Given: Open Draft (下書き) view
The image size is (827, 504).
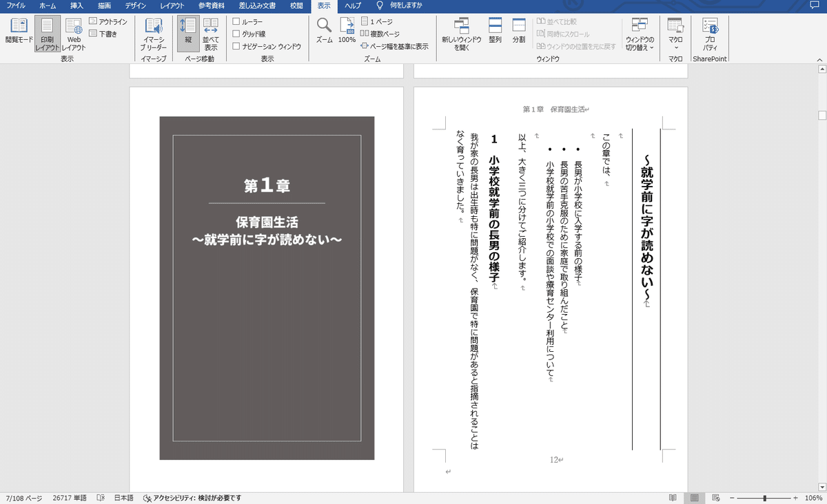Looking at the screenshot, I should click(x=103, y=33).
